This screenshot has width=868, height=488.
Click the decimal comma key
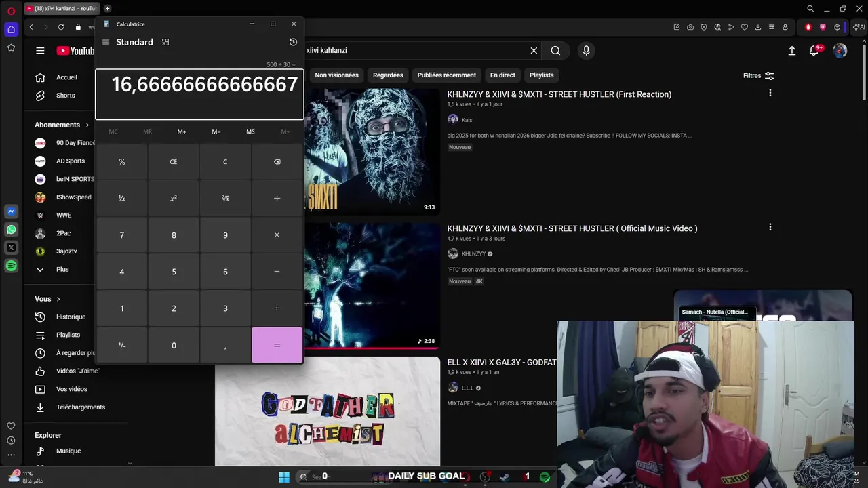click(225, 345)
